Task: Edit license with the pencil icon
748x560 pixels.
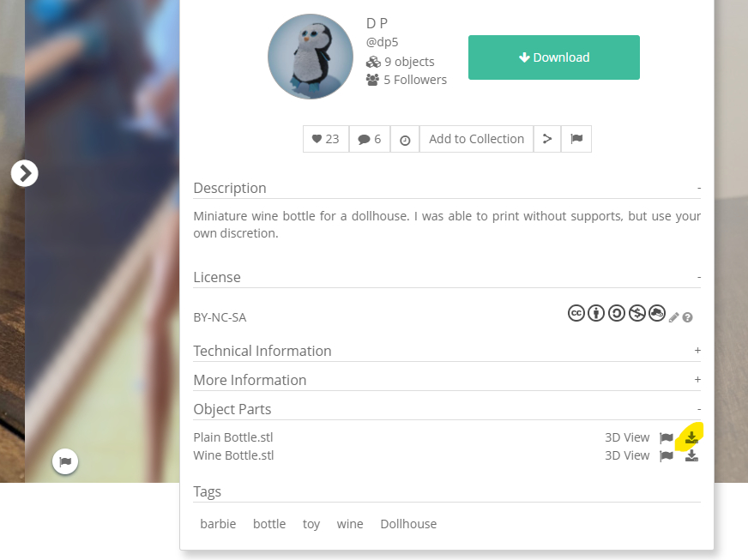Action: point(673,317)
